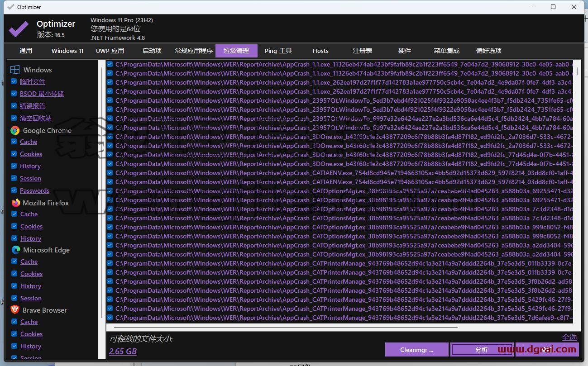Screen dimensions: 588x366
Task: Open the Ping 工具 tab
Action: pyautogui.click(x=278, y=51)
